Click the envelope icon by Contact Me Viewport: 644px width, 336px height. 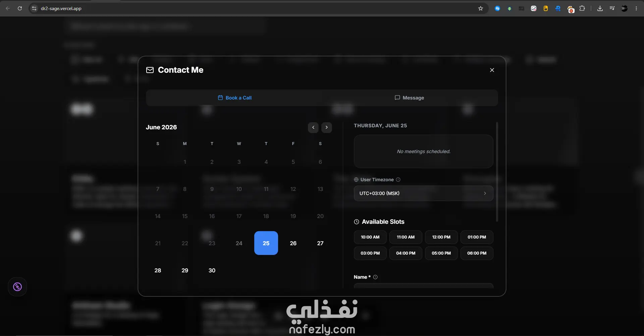[x=150, y=70]
